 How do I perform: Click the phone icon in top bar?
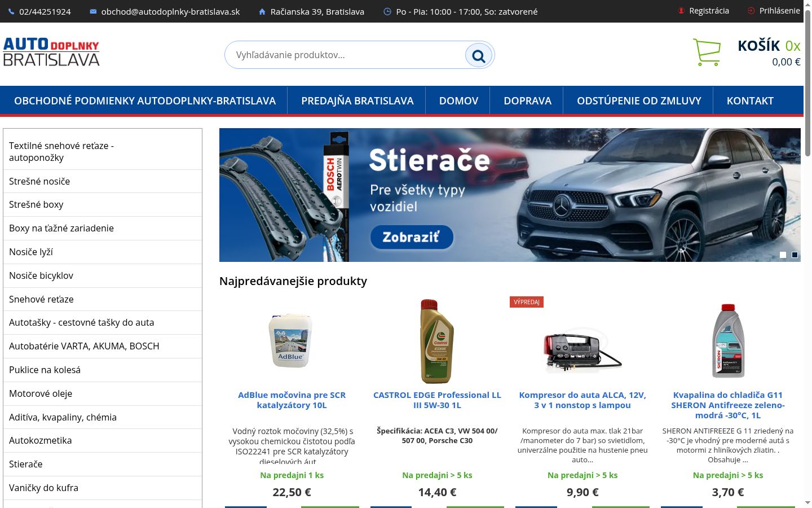coord(11,11)
